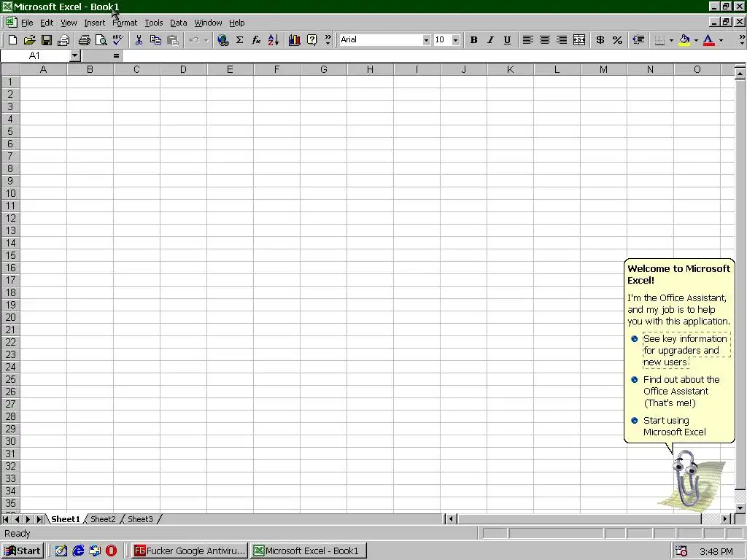Click the vertical scrollbar down arrow

point(740,508)
